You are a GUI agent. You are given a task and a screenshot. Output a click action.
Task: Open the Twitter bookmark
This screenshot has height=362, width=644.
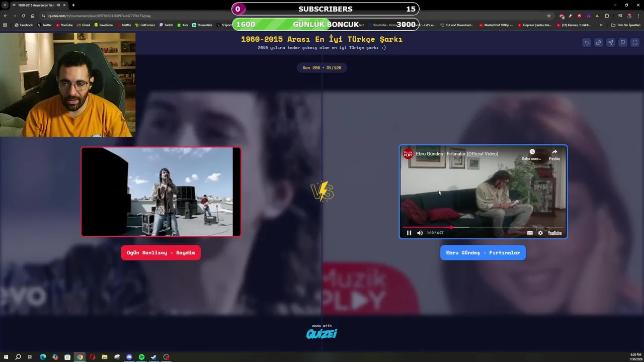44,25
